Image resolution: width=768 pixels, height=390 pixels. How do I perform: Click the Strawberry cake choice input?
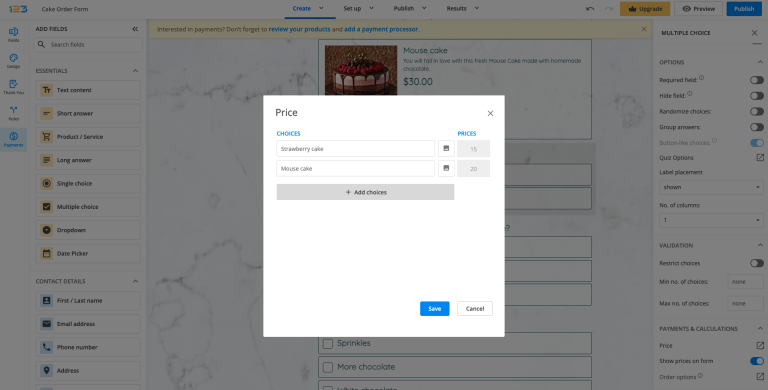tap(356, 148)
